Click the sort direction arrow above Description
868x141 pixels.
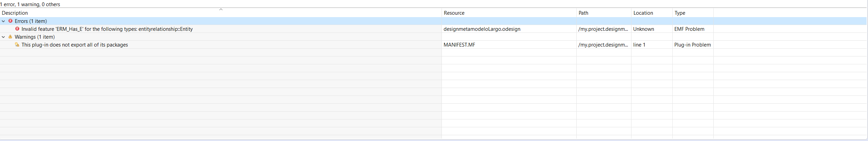221,10
